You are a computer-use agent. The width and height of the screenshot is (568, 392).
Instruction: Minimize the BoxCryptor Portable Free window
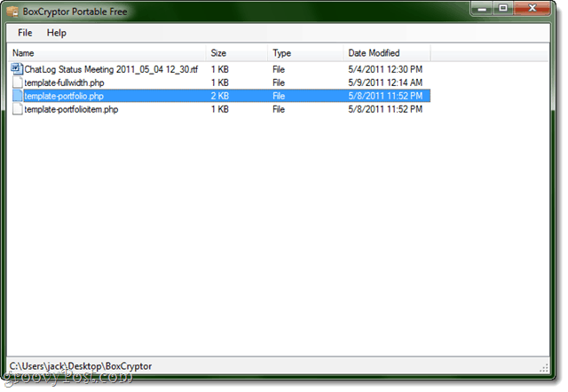[482, 8]
